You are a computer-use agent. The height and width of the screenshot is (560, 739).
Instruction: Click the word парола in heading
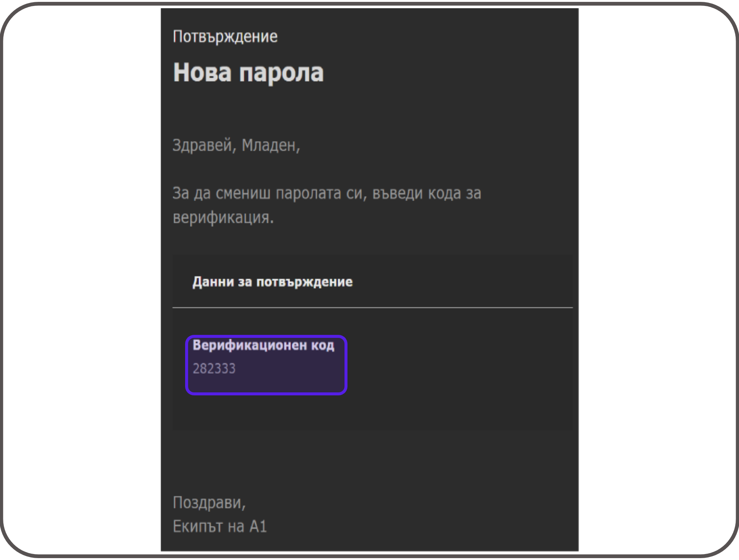pos(281,72)
